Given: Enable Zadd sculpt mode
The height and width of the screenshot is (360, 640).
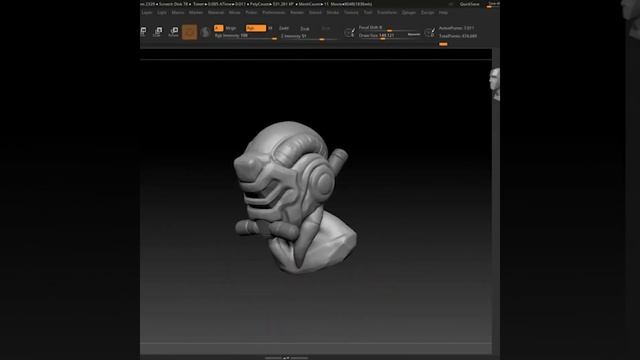Looking at the screenshot, I should pos(284,28).
